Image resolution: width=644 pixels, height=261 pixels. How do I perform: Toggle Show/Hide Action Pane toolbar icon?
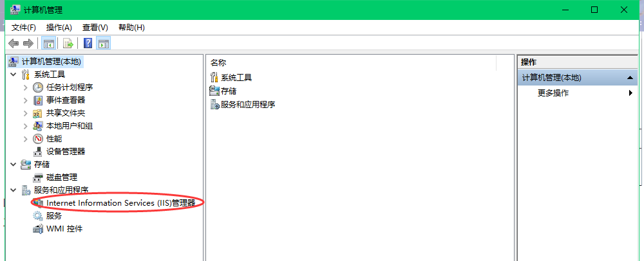(104, 43)
